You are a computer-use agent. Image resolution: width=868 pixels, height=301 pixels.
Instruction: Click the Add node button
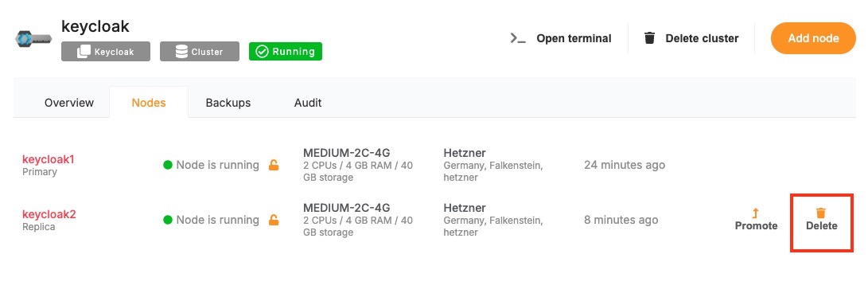point(813,38)
